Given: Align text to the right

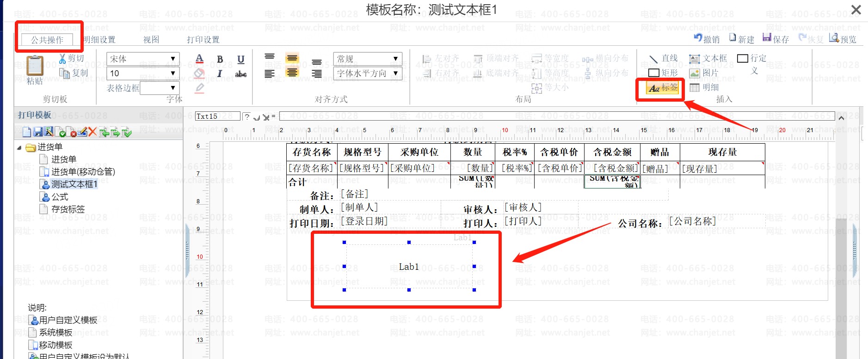Looking at the screenshot, I should pos(317,73).
